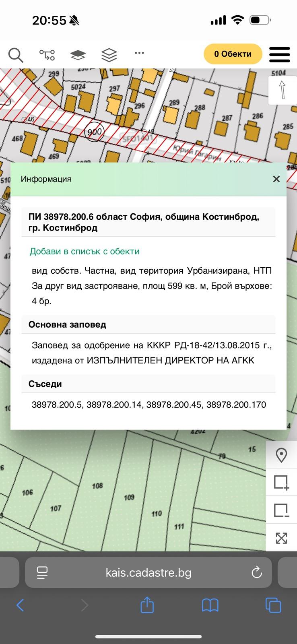The image size is (297, 644).
Task: Click map parcel labeled 289
Action: click(x=174, y=103)
